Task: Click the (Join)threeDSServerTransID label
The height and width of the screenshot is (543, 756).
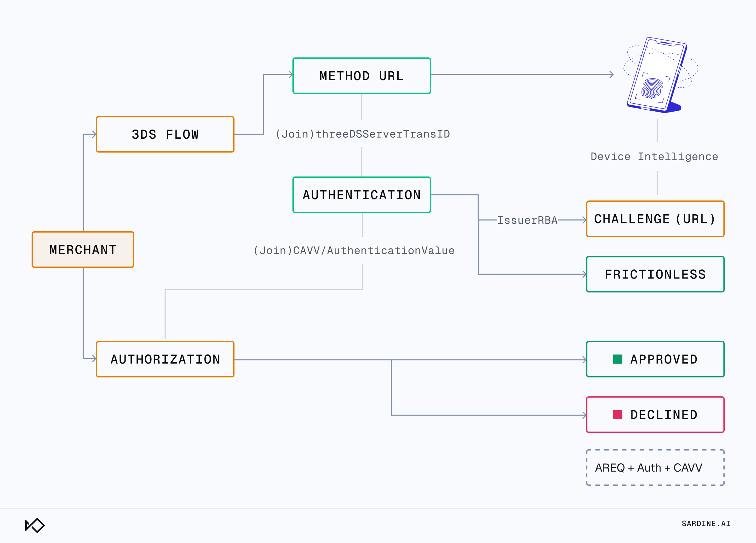Action: 362,134
